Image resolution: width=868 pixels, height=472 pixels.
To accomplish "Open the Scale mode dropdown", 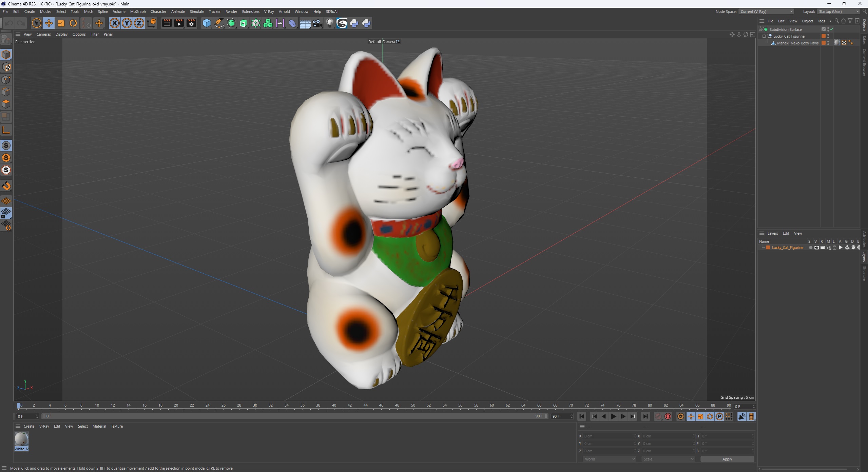I will coord(668,459).
